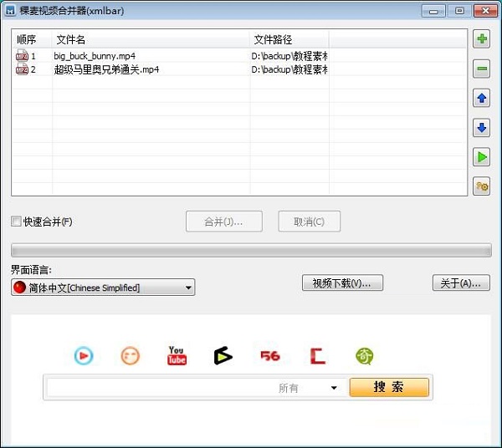Open the 56 video site icon
This screenshot has width=502, height=448.
(270, 355)
